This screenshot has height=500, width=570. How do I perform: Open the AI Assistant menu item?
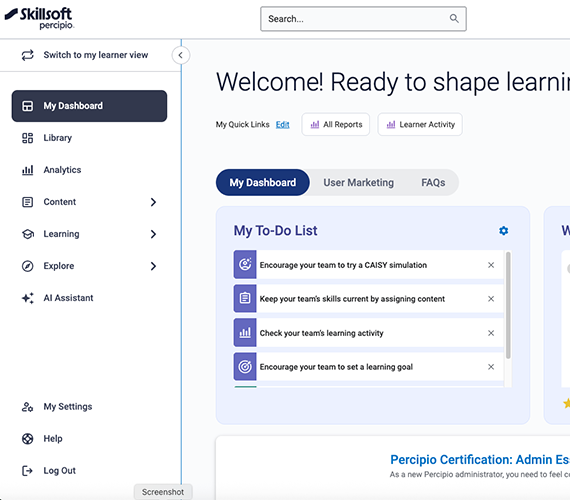click(68, 298)
